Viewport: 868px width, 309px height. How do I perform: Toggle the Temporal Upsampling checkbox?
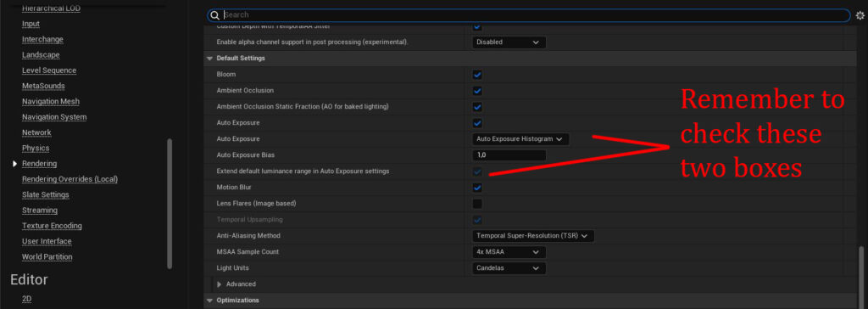pos(477,220)
